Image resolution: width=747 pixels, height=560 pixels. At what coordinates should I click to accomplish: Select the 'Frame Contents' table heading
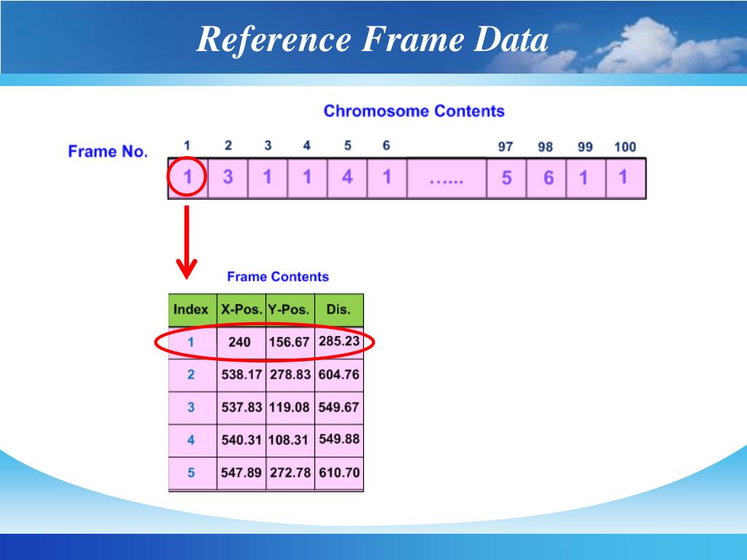278,276
